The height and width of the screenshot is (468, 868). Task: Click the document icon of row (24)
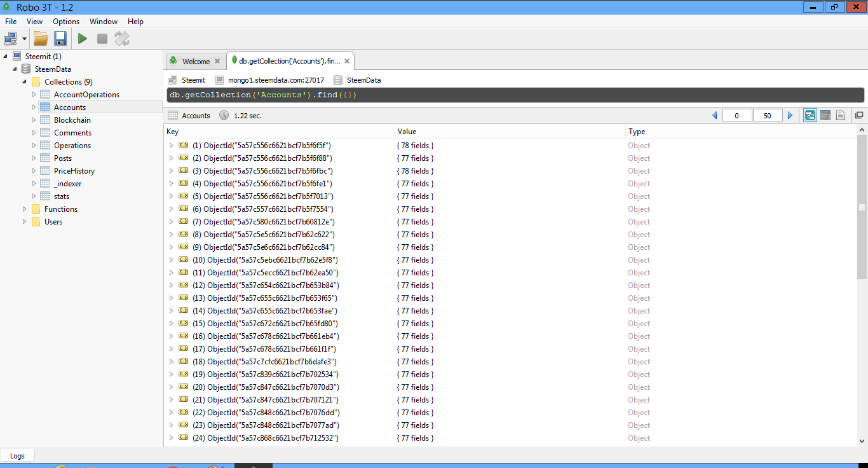[x=183, y=437]
